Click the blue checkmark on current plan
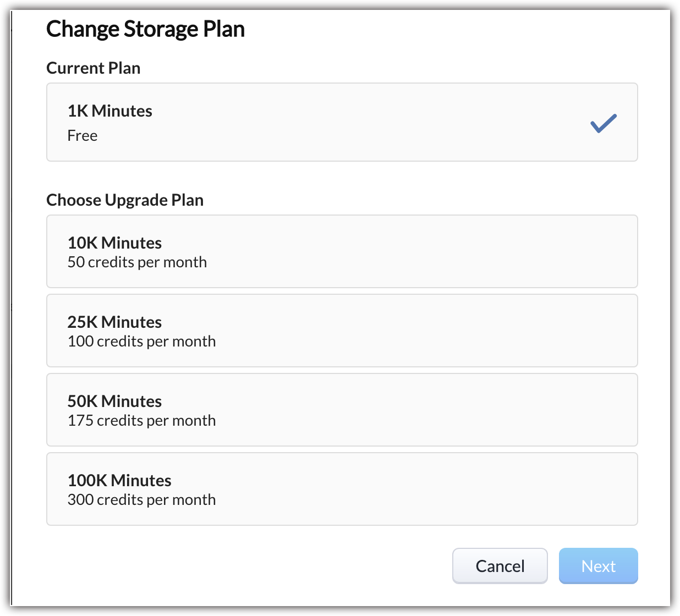Image resolution: width=680 pixels, height=616 pixels. (603, 123)
